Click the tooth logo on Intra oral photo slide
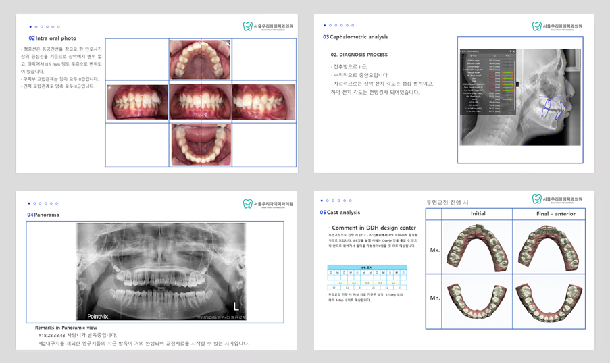Viewport: 610px width, 364px height. [248, 26]
